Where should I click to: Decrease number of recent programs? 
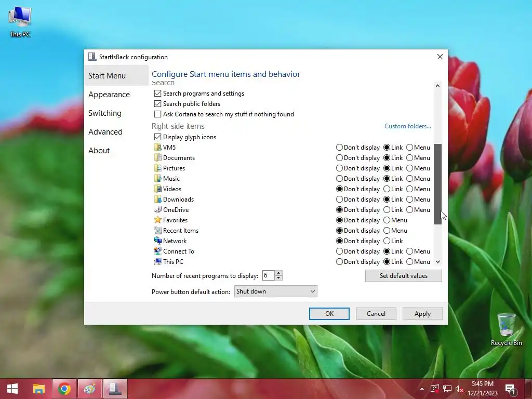[278, 278]
